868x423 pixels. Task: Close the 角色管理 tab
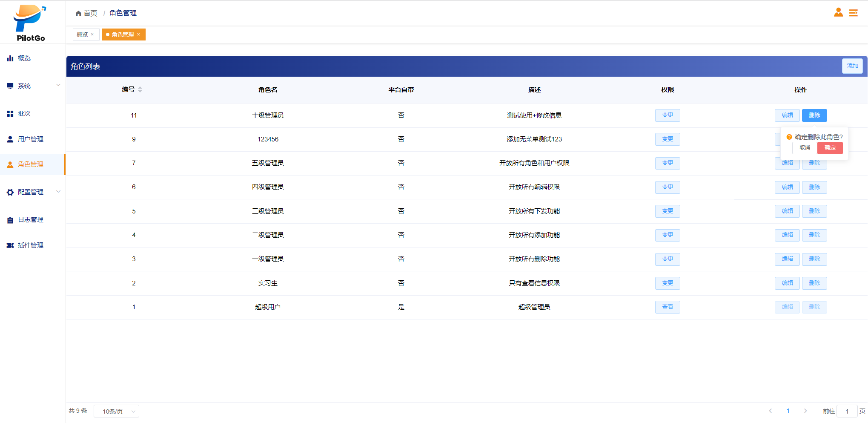138,35
